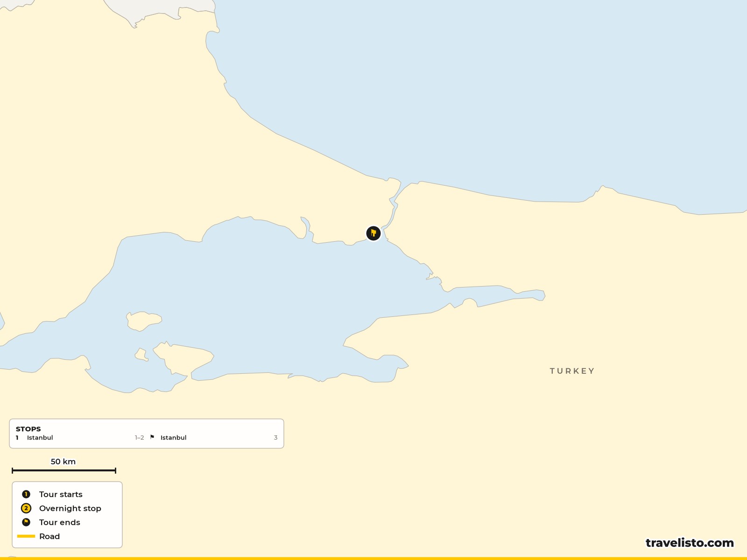Click the Istanbul tour-end flag marker on the map

tap(373, 233)
